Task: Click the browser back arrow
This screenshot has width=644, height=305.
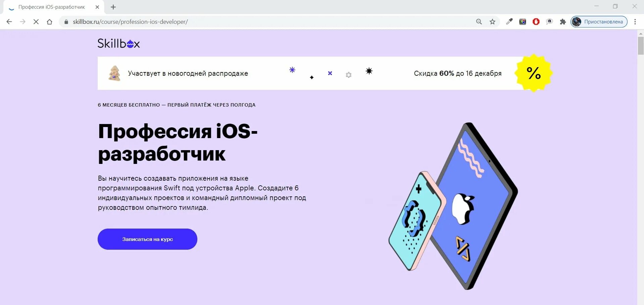Action: (x=9, y=22)
